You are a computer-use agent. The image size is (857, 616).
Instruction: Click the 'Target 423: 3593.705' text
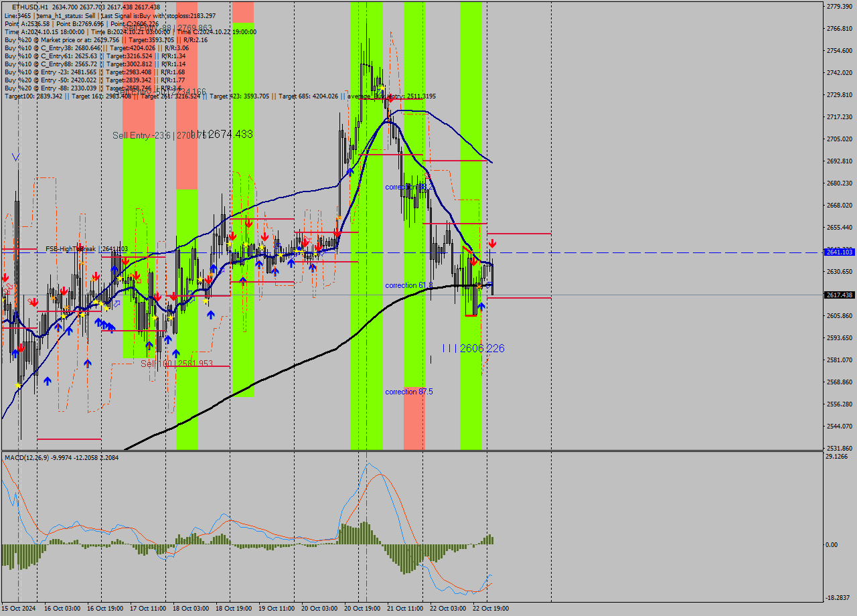coord(239,96)
